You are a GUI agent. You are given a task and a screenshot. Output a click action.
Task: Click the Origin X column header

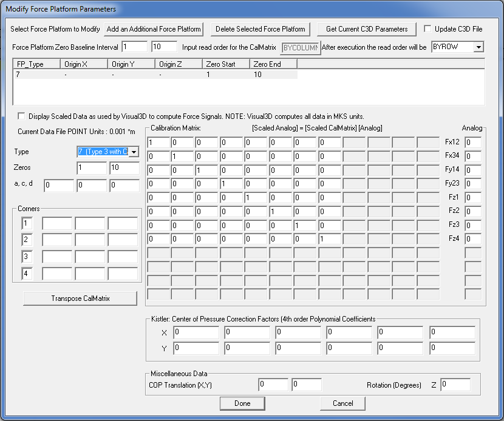point(84,64)
